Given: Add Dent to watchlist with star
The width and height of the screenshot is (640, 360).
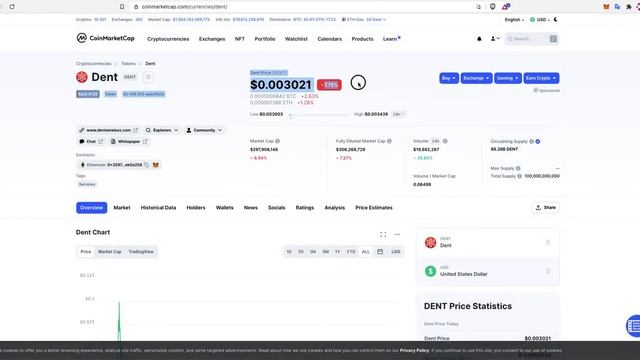Looking at the screenshot, I should [148, 77].
